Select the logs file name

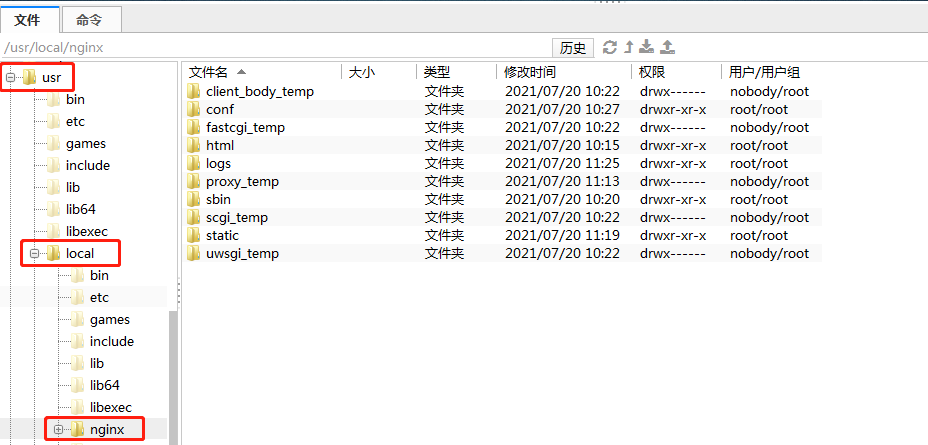[218, 163]
